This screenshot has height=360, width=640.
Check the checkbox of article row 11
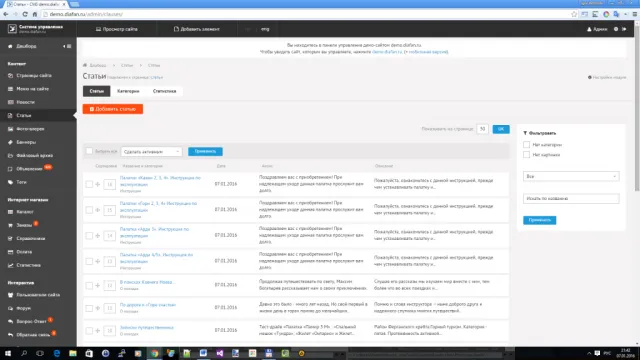pyautogui.click(x=89, y=308)
